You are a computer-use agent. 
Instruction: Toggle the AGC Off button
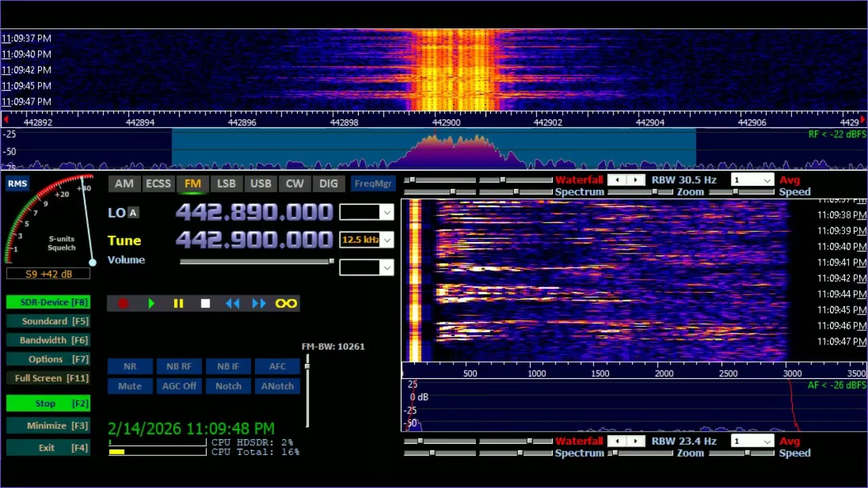tap(179, 386)
